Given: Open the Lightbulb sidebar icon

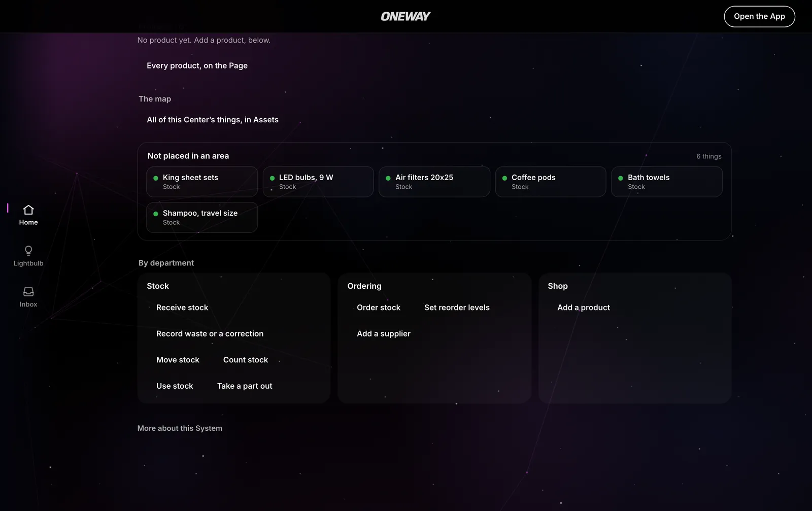Looking at the screenshot, I should 28,256.
